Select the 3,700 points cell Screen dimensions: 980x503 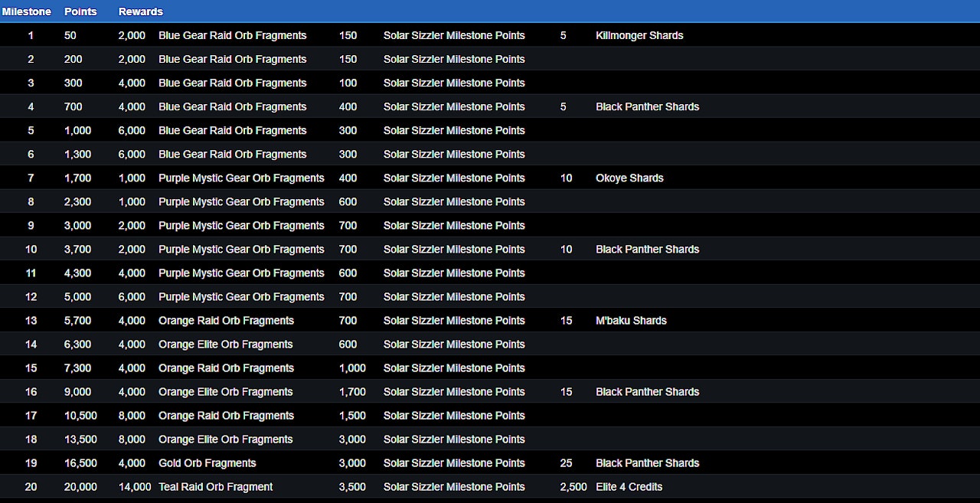tap(77, 249)
